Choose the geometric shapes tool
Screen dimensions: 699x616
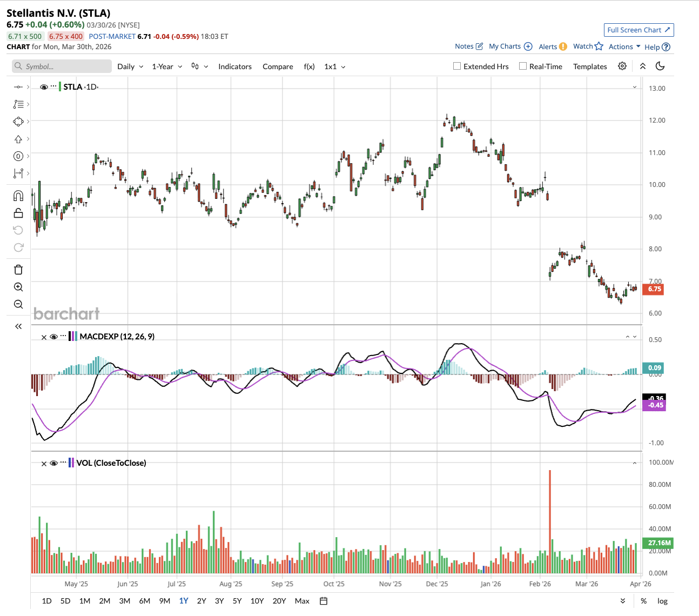click(18, 122)
